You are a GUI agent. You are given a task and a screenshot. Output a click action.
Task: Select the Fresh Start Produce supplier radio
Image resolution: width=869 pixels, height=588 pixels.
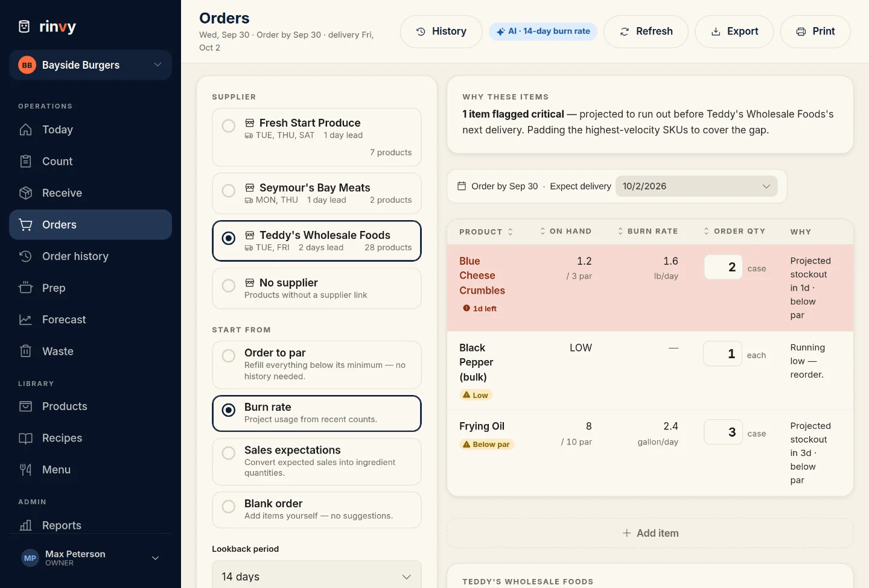(x=229, y=126)
